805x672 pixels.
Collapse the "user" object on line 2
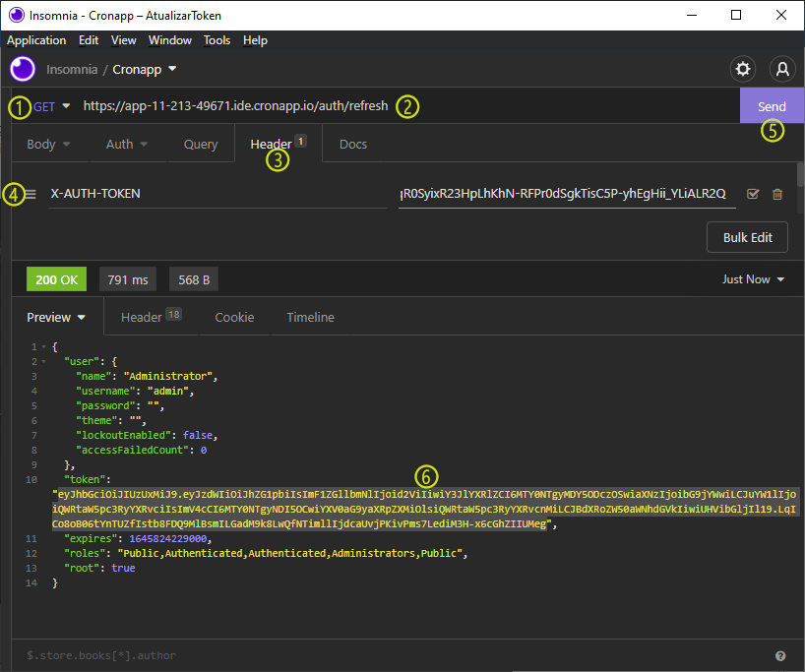coord(43,362)
